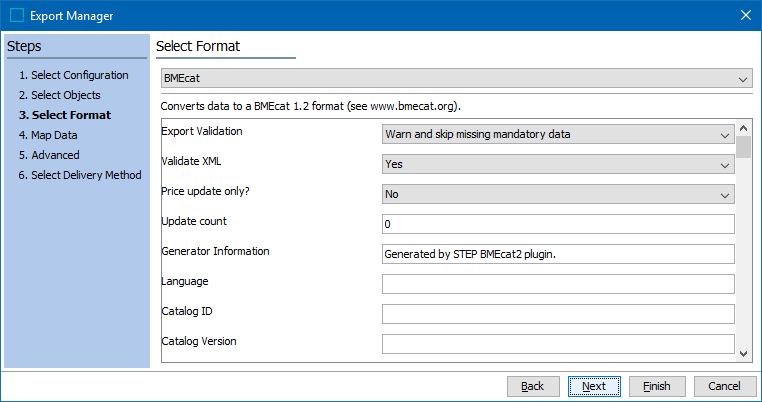Jump to Select Delivery Method step
This screenshot has height=402, width=762.
(x=79, y=175)
